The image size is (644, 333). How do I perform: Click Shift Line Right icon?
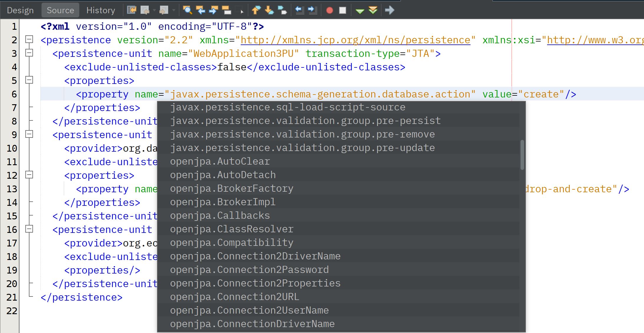point(313,10)
